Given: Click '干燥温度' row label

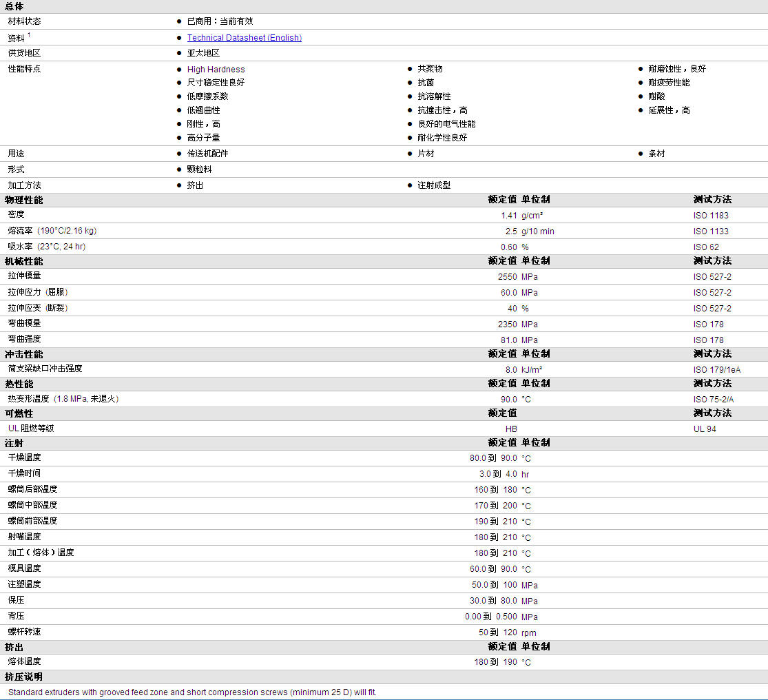Looking at the screenshot, I should [x=25, y=457].
